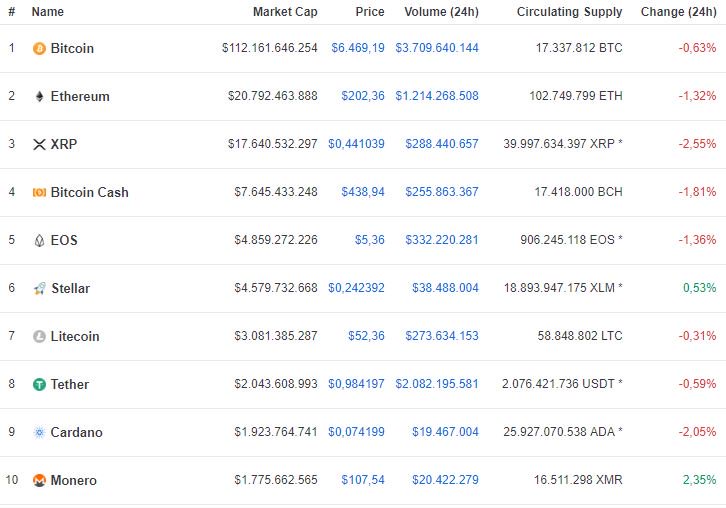Sort by Volume (24h) column header
Screen dimensions: 726x508
click(442, 12)
